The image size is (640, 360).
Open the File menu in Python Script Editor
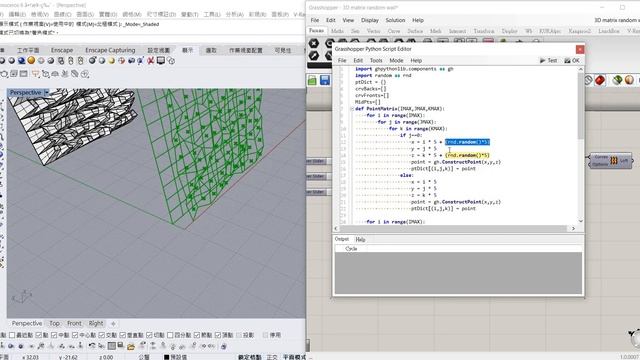(342, 60)
